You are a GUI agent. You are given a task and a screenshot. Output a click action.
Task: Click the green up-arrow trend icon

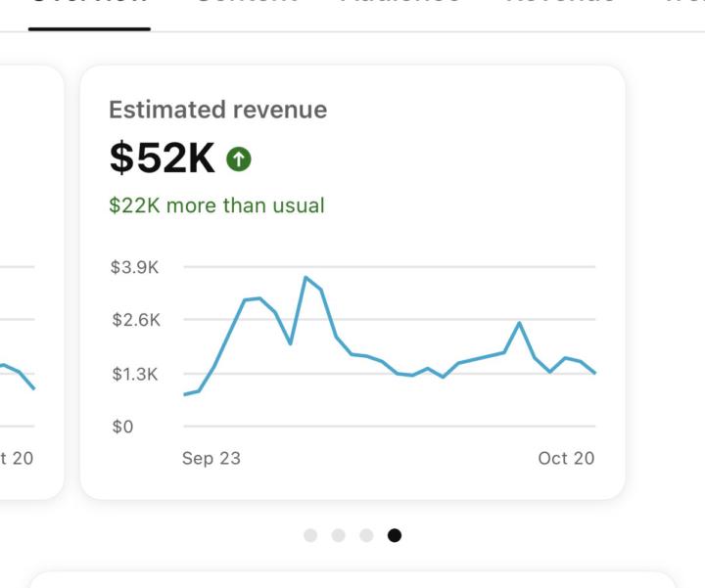pos(239,159)
